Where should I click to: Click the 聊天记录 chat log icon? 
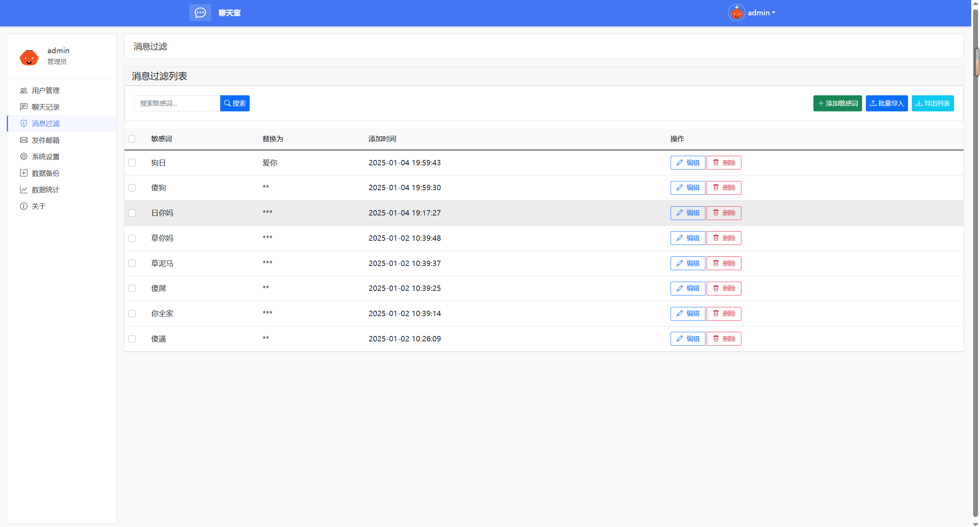pyautogui.click(x=24, y=107)
